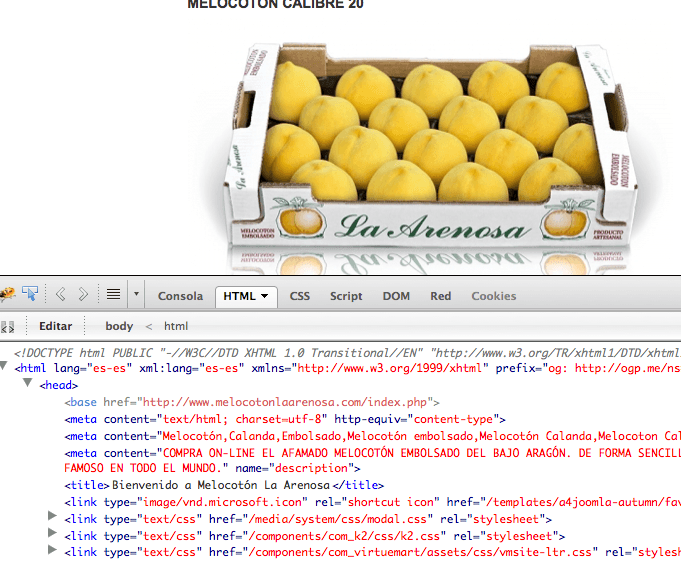Click the MELOCOTON CALIBRE 20 heading
This screenshot has height=561, width=681.
pos(275,4)
